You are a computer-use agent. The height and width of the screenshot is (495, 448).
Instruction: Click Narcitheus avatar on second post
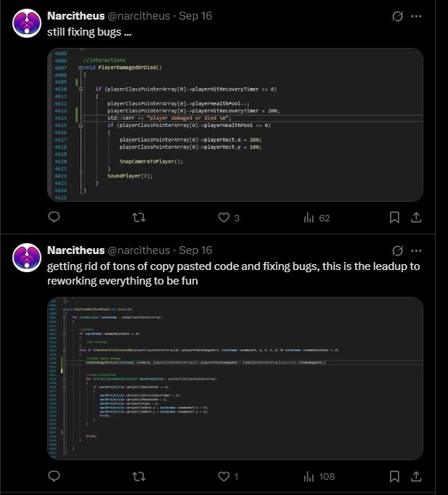27,258
